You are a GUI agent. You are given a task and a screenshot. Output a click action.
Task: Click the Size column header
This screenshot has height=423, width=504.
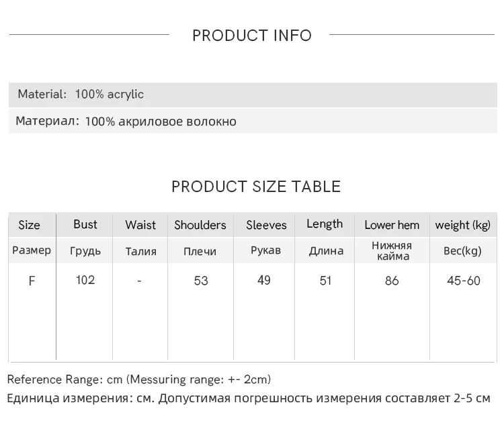[29, 225]
